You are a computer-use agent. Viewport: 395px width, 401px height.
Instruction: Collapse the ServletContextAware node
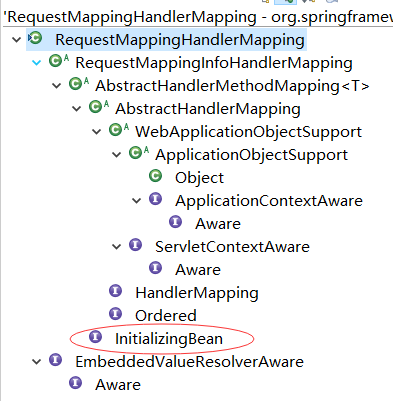coord(117,247)
